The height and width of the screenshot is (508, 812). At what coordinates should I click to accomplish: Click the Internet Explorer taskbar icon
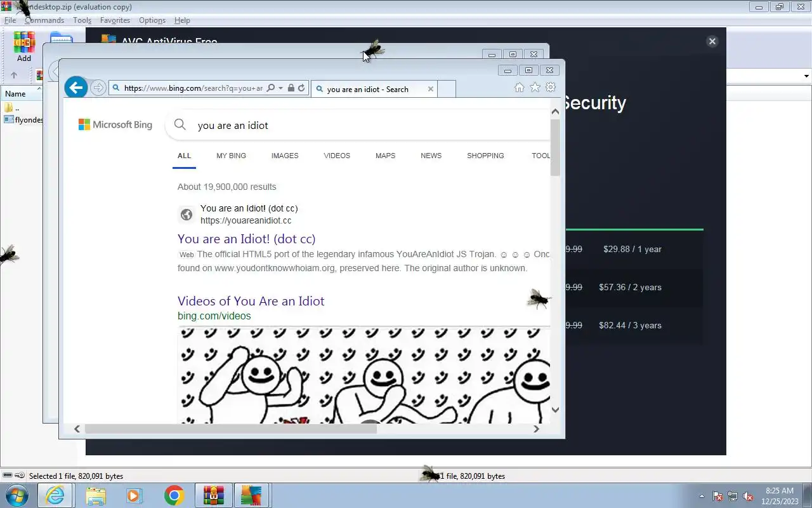coord(55,495)
